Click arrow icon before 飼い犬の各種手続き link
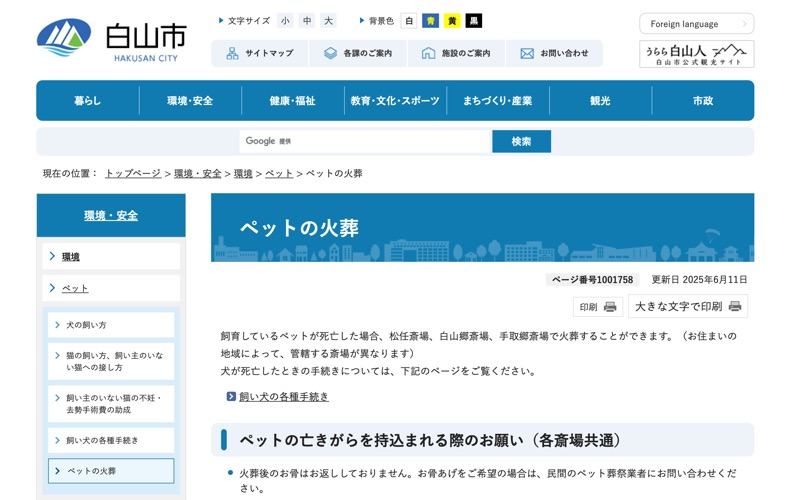 231,396
